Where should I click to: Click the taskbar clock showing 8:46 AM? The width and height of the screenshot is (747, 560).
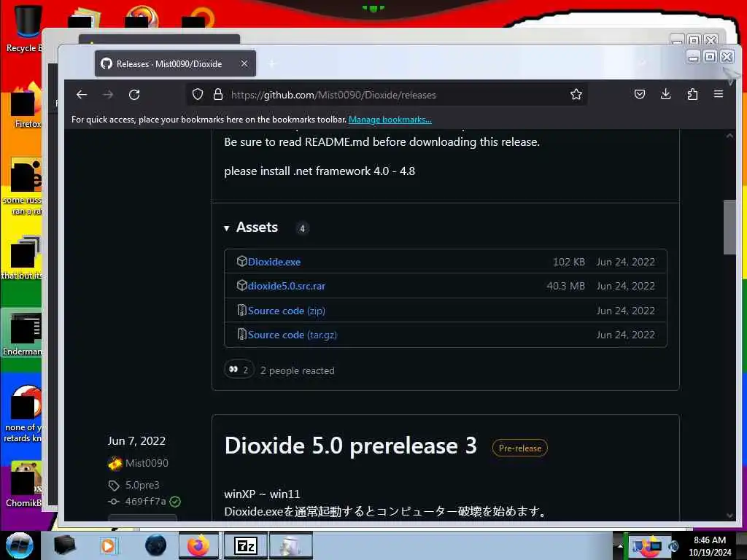(710, 546)
